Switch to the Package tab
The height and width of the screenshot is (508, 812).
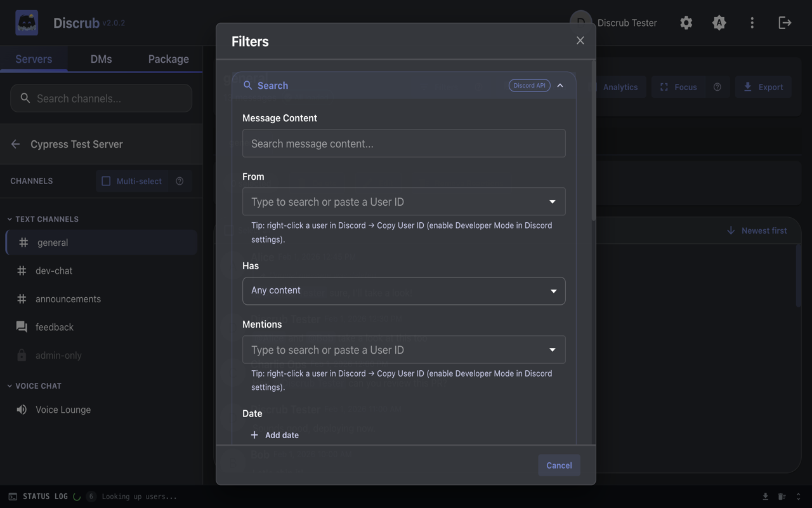(x=168, y=59)
